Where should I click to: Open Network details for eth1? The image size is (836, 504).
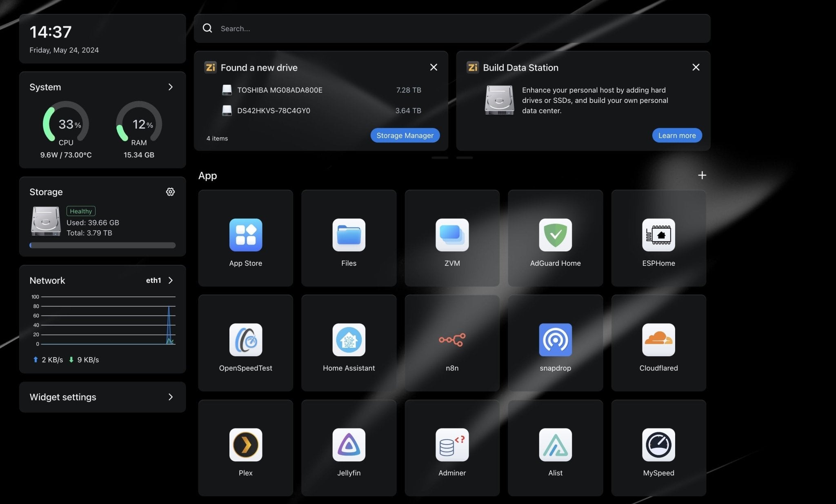point(170,280)
